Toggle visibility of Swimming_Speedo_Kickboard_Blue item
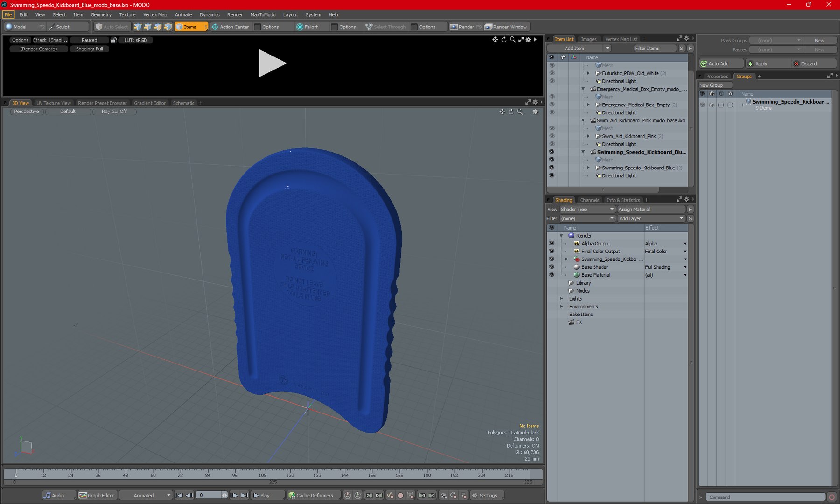 pos(552,168)
